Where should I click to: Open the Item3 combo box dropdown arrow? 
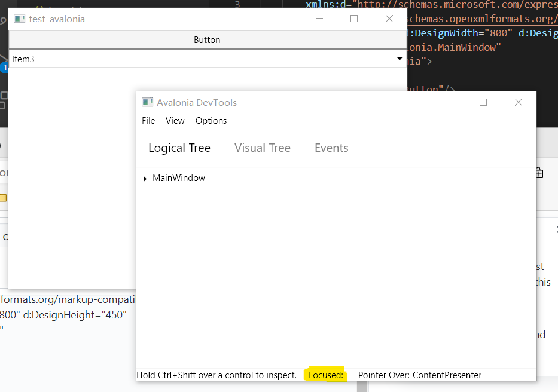coord(399,59)
